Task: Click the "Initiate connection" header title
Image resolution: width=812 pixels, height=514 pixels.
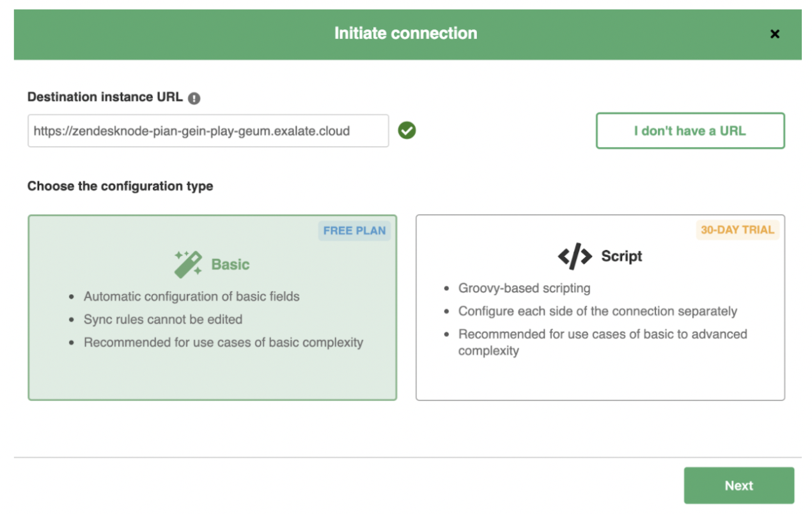Action: tap(405, 34)
